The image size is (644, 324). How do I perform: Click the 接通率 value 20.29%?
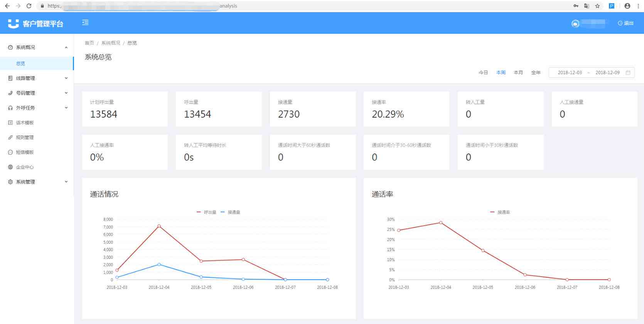(x=388, y=114)
